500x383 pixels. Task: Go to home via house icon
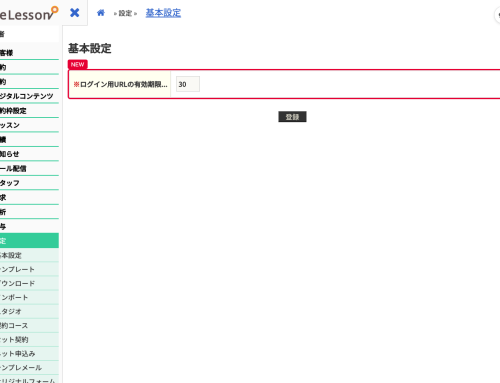tap(101, 13)
